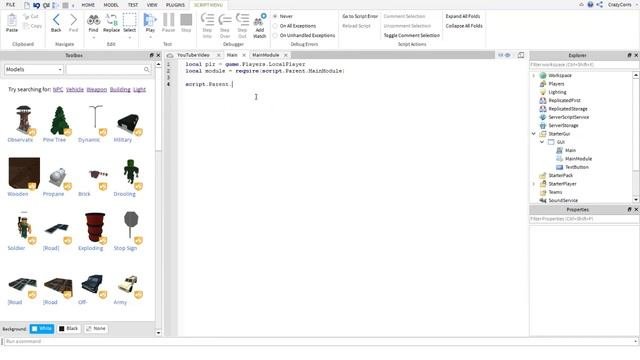Switch to the PLUGINS ribbon tab
The width and height of the screenshot is (640, 360).
coord(175,5)
